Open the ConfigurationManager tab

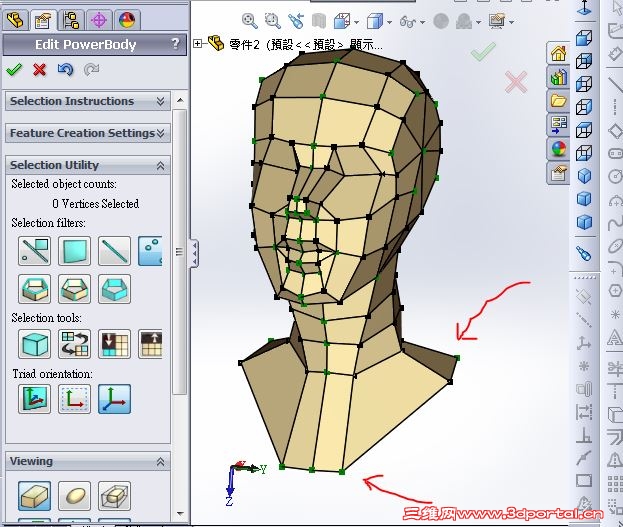(71, 20)
